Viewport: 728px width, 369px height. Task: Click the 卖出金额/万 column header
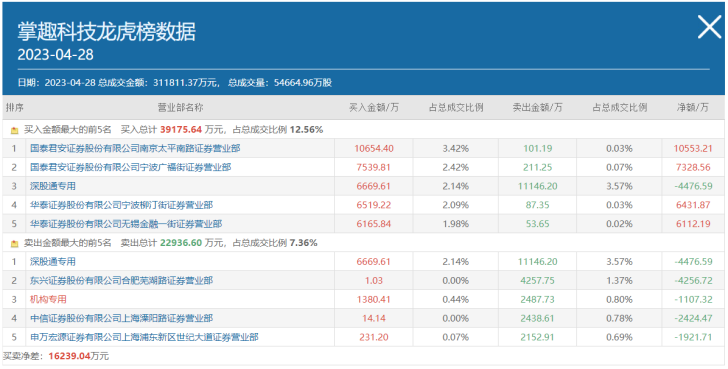point(537,108)
